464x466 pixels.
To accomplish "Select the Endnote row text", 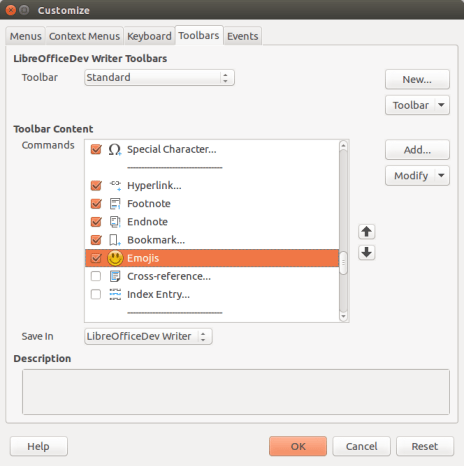I will tap(147, 222).
